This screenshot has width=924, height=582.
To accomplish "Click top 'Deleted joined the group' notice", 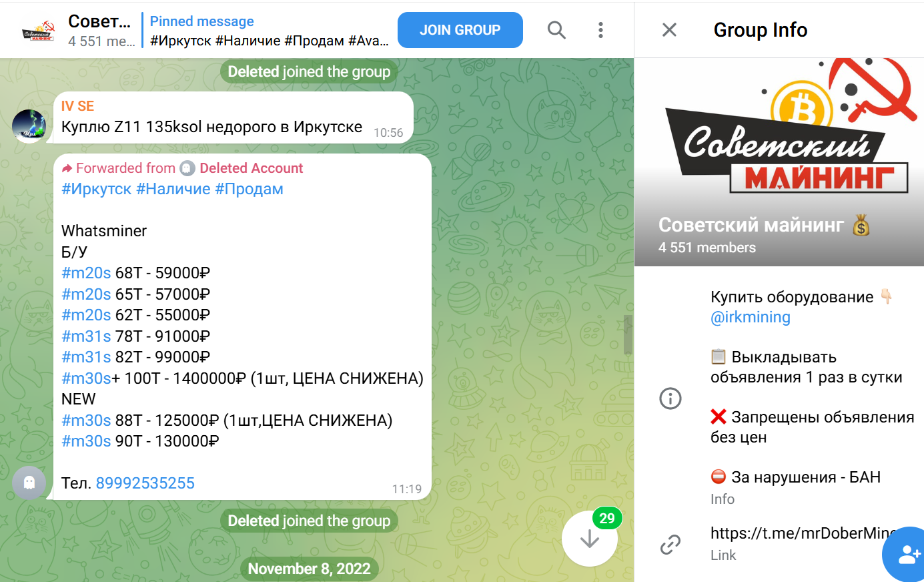I will click(x=310, y=71).
